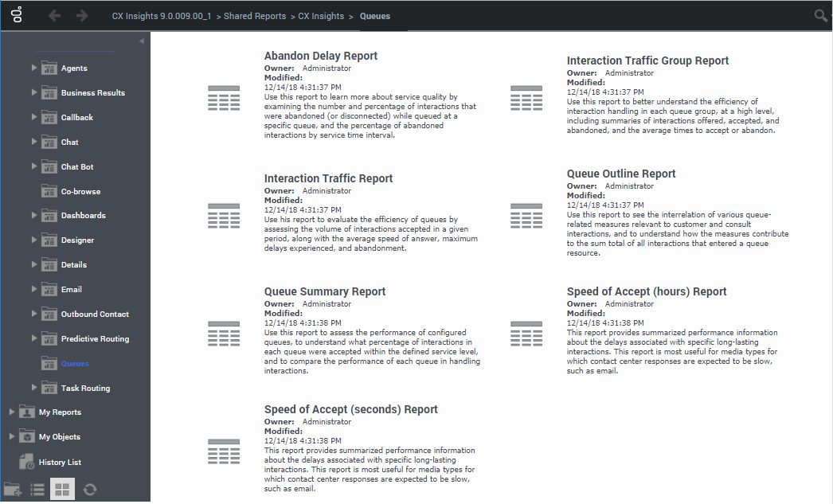Open CX Insights 9.0.009.00_1 breadcrumb

coord(162,16)
